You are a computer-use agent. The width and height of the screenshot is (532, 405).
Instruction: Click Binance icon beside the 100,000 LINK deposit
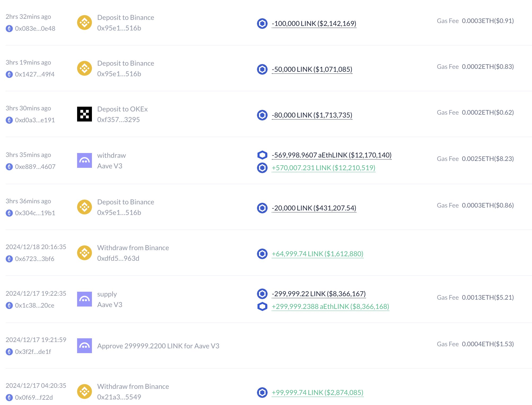tap(84, 23)
